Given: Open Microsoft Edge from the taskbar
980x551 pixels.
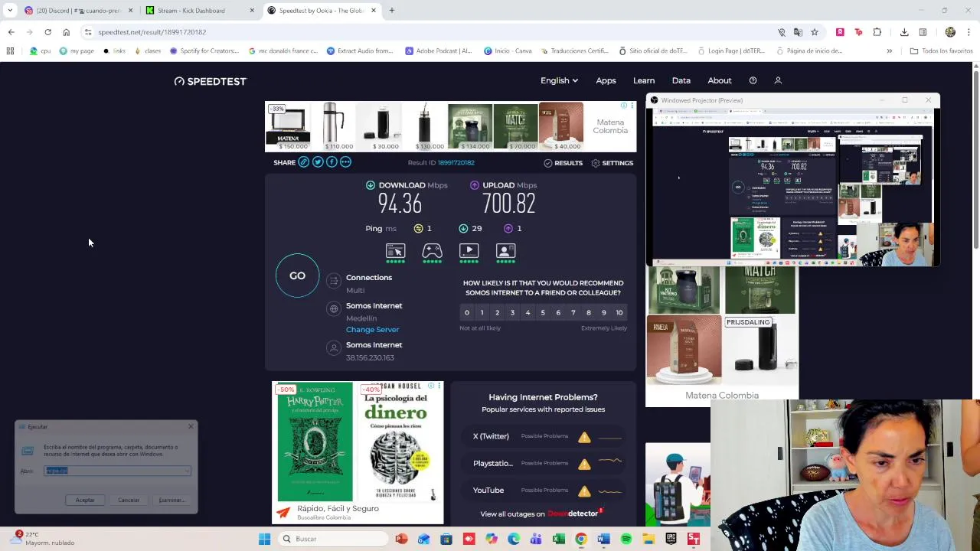Looking at the screenshot, I should [514, 539].
